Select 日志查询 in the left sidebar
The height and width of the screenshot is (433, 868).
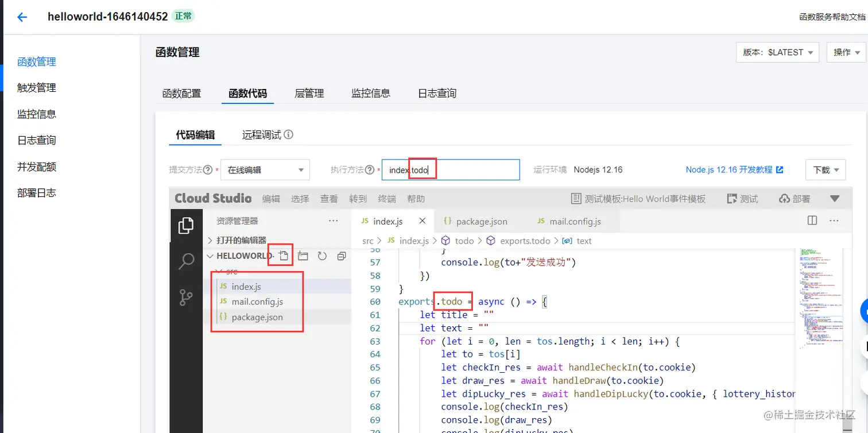pos(37,140)
